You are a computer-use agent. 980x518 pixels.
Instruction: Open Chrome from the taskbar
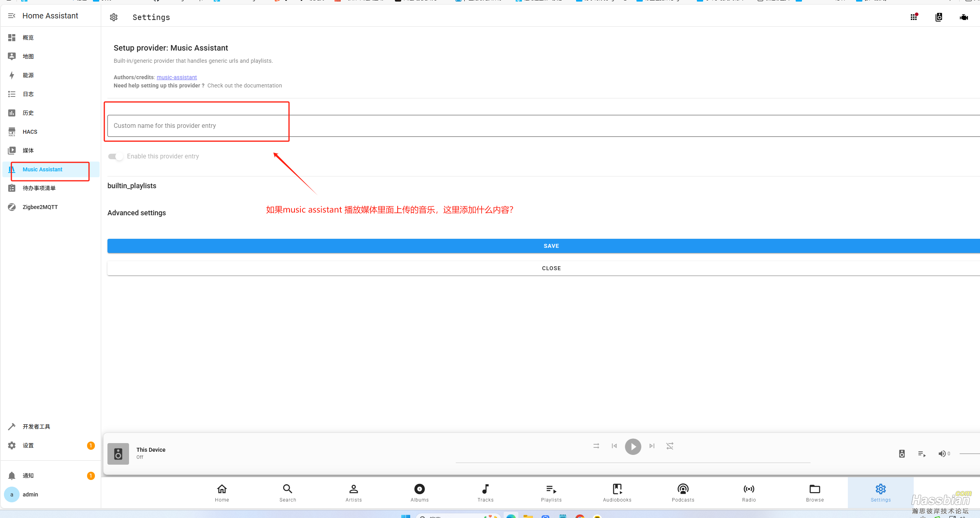[580, 516]
